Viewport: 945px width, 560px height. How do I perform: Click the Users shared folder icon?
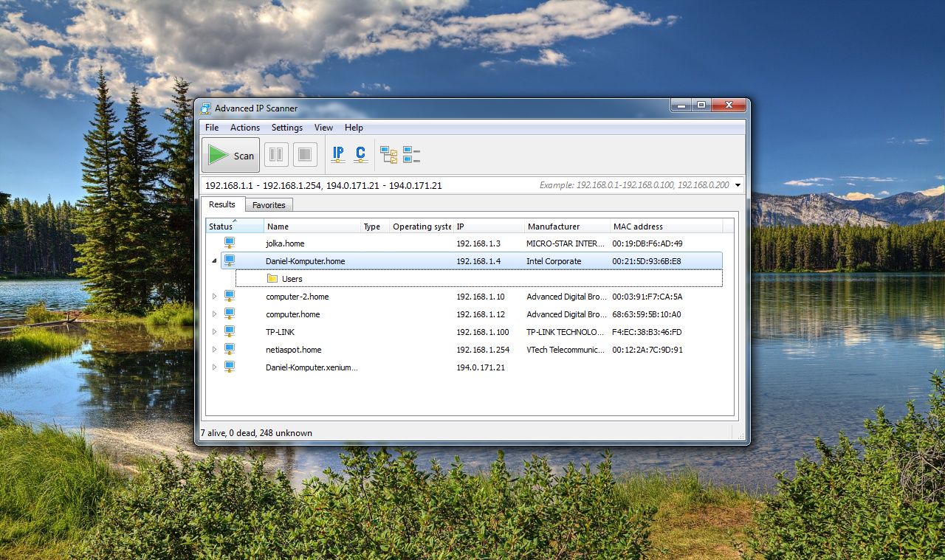coord(272,278)
